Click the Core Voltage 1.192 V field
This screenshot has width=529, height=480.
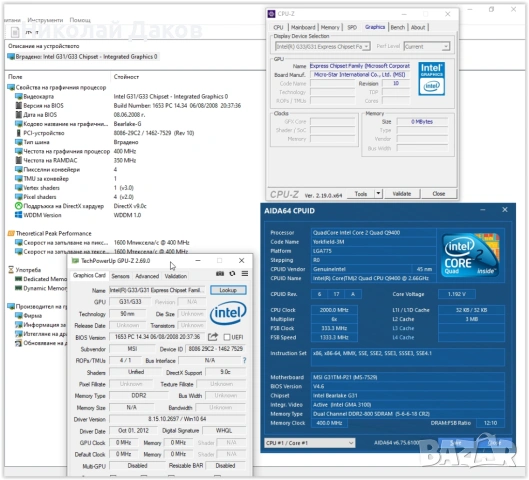[457, 294]
